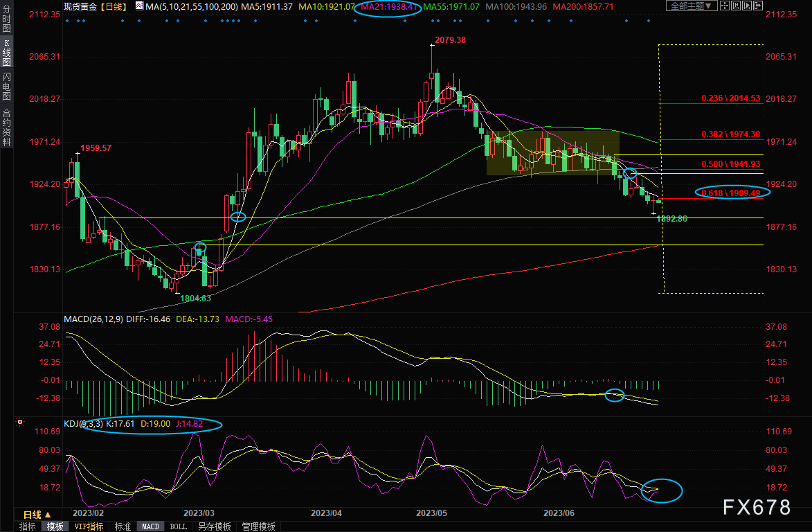Image resolution: width=812 pixels, height=532 pixels.
Task: Click the 2023/04 date on the time axis
Action: coord(326,513)
